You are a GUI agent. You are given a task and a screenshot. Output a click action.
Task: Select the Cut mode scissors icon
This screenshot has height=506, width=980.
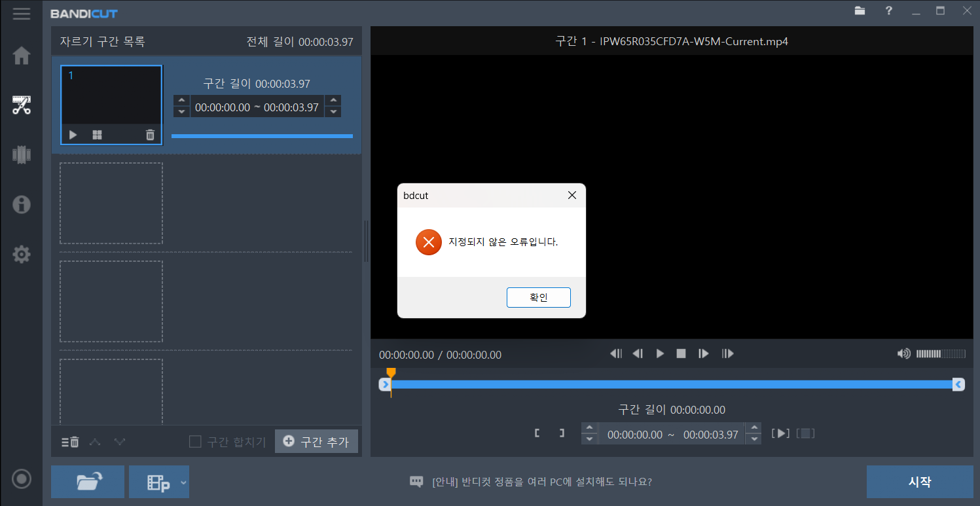point(22,105)
